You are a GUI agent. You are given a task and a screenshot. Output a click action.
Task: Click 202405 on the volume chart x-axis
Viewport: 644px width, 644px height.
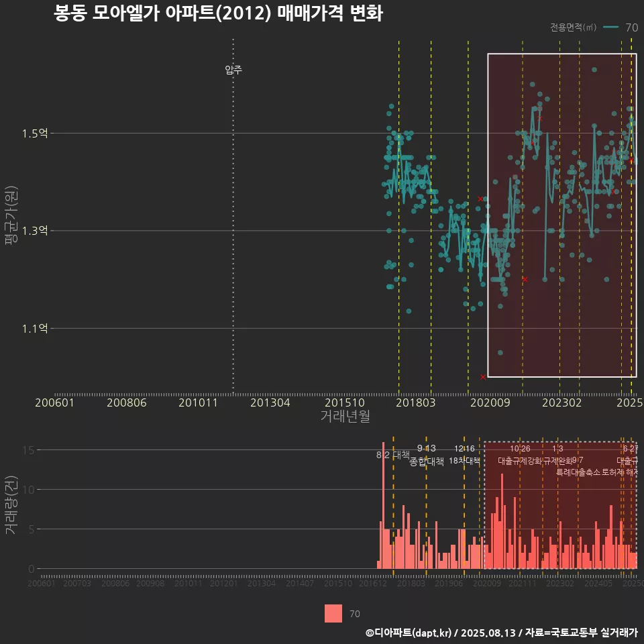598,583
